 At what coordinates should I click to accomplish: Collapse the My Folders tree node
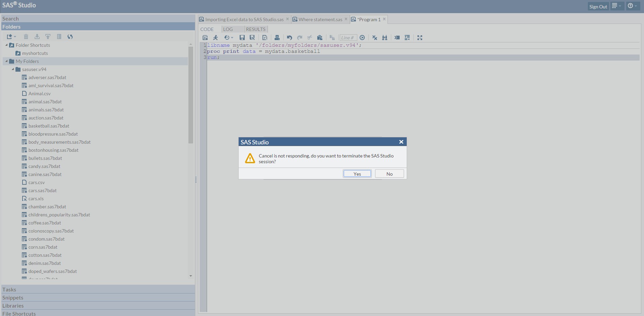tap(6, 61)
